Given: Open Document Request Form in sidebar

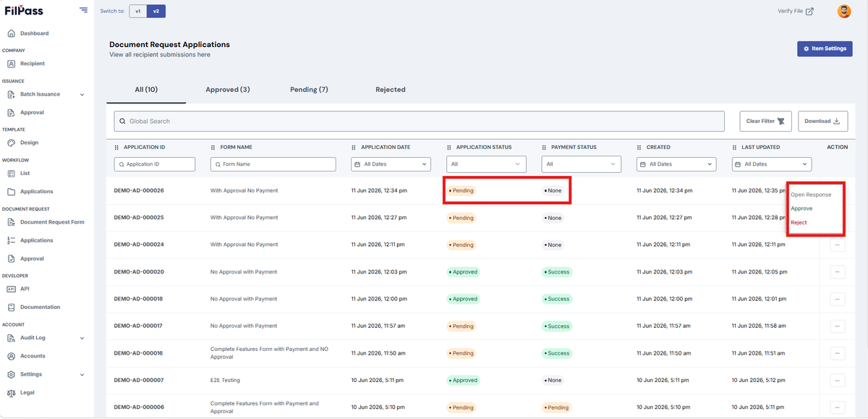Looking at the screenshot, I should [52, 222].
